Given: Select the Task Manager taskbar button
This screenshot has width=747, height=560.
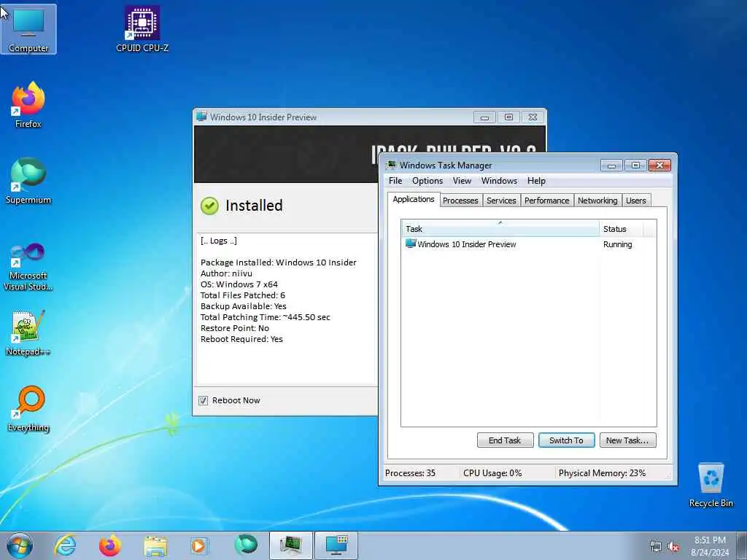Looking at the screenshot, I should click(290, 545).
